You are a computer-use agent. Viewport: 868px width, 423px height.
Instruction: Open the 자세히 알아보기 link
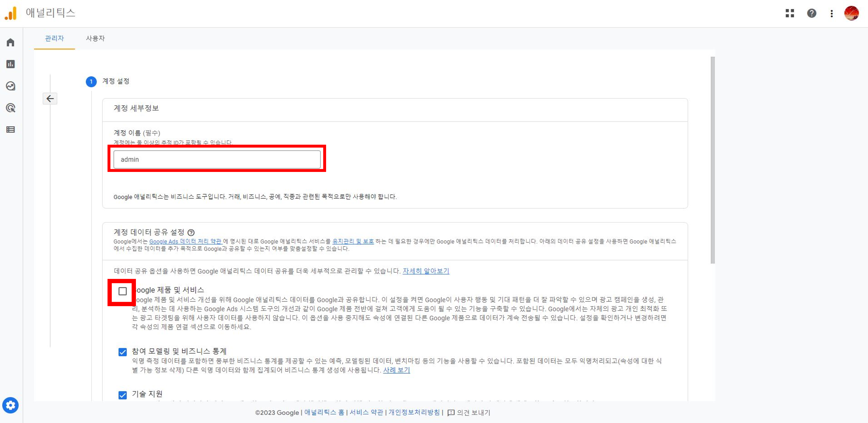click(x=426, y=271)
